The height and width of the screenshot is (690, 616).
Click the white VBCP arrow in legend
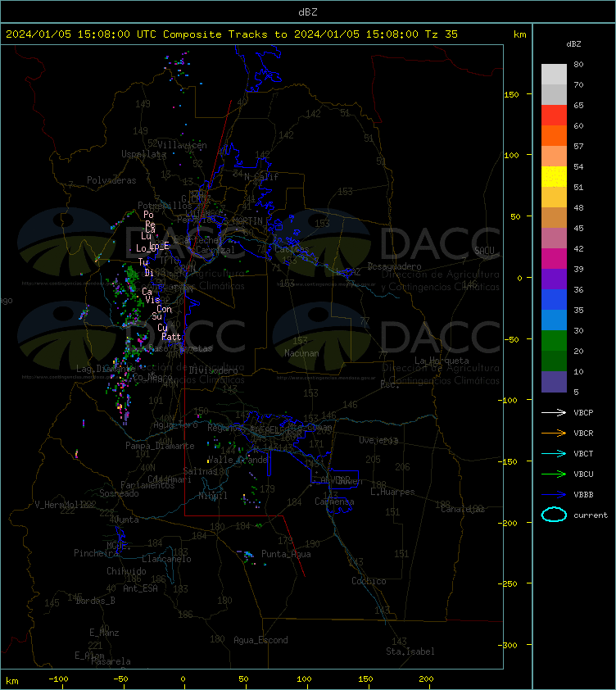click(x=554, y=412)
